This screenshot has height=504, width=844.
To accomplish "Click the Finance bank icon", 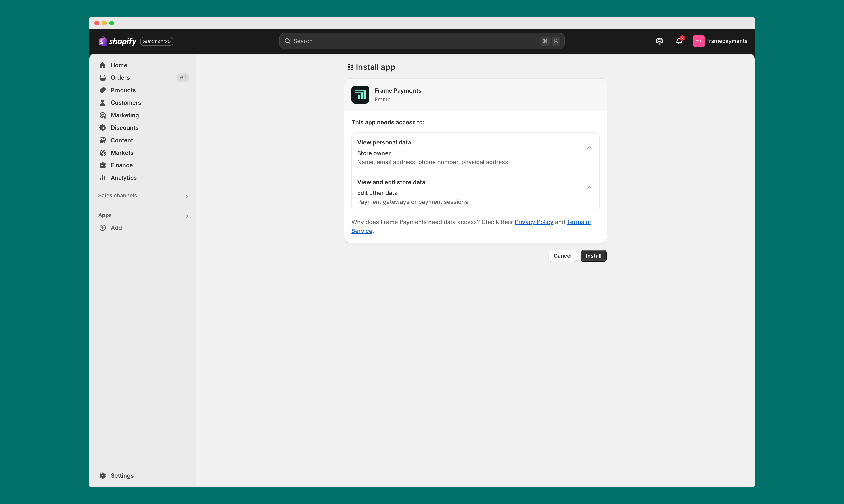I will tap(102, 165).
